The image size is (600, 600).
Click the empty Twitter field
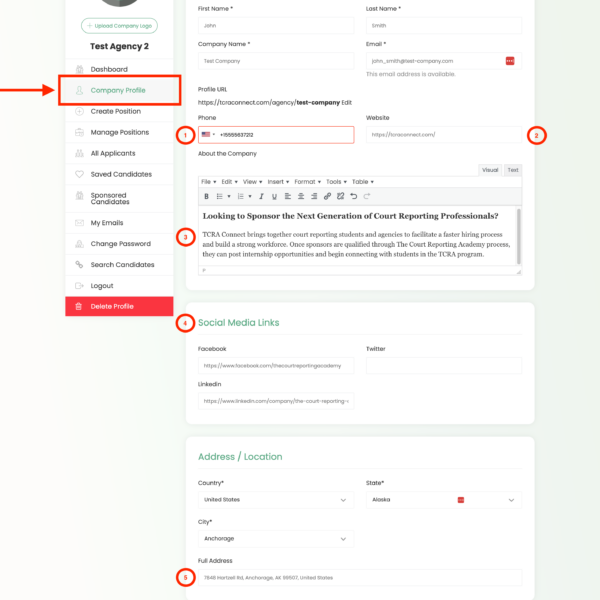(444, 366)
